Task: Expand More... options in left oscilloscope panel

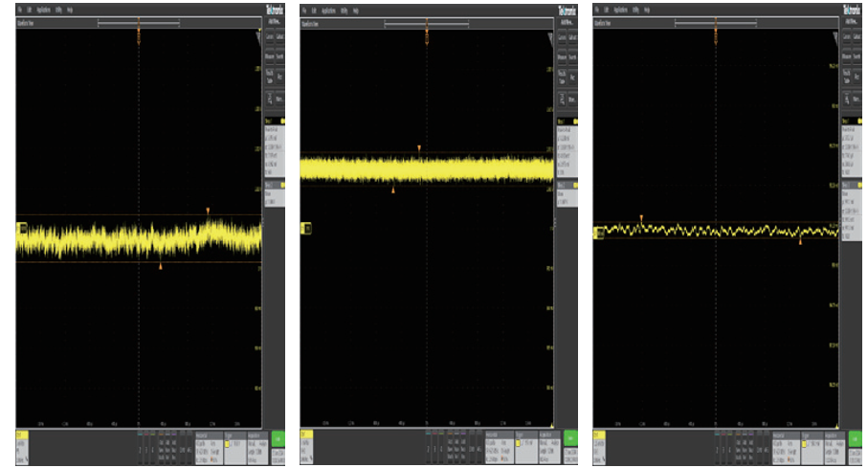Action: coord(284,97)
